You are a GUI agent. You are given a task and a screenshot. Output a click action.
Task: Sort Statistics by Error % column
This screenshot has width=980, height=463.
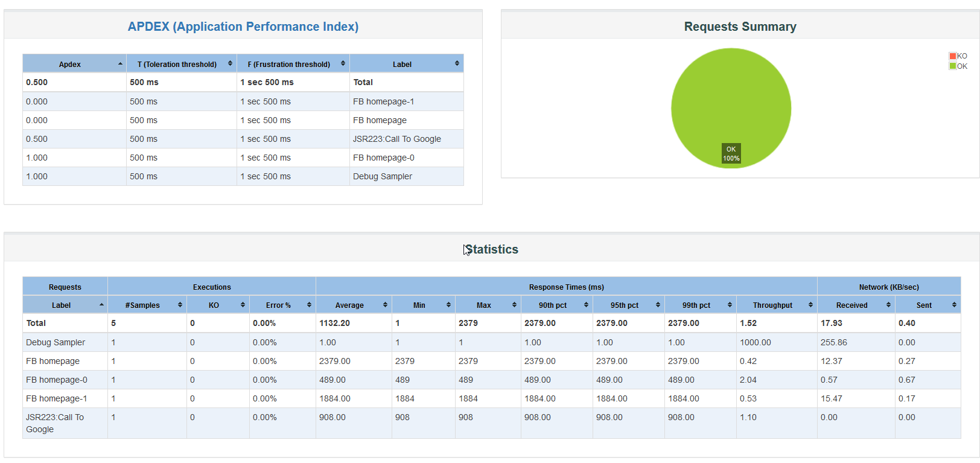pos(282,305)
